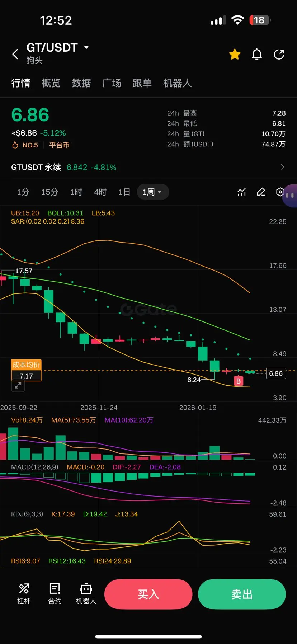Tap the flame hot-rank icon
Viewport: 297px width, 644px height.
pos(15,145)
